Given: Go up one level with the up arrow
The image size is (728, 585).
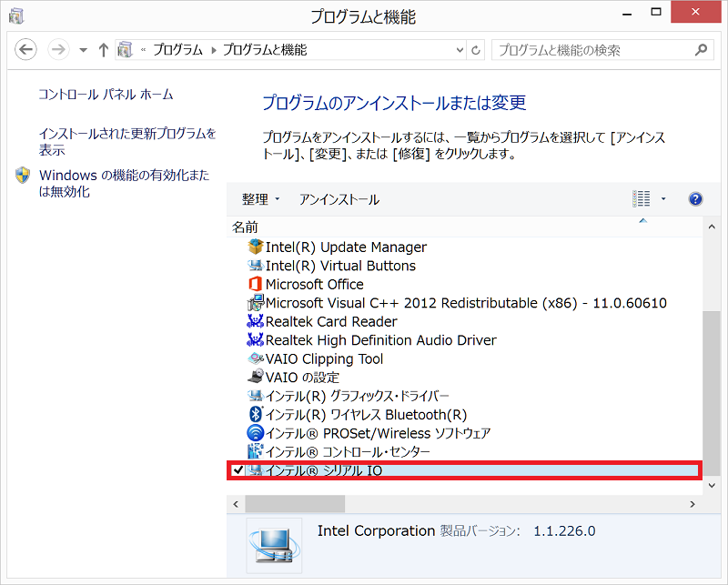Looking at the screenshot, I should coord(104,50).
